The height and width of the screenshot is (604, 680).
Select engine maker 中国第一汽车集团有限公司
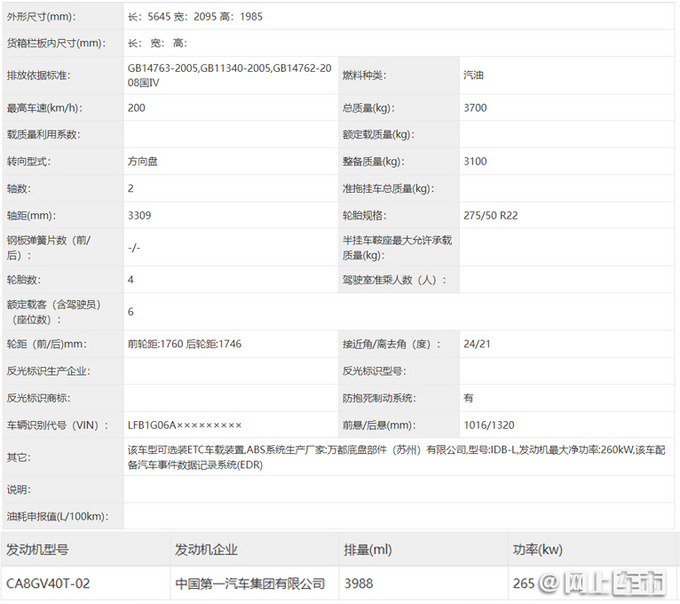[250, 584]
